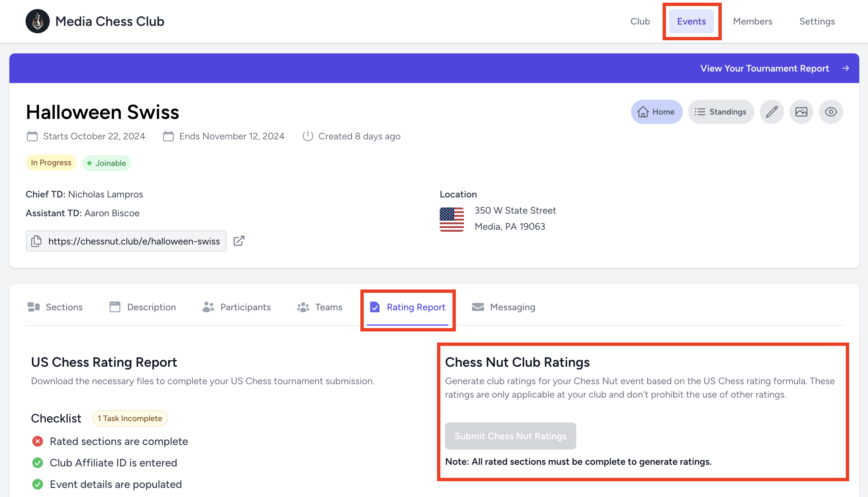Click the Media Chess Club logo

pyautogui.click(x=38, y=21)
